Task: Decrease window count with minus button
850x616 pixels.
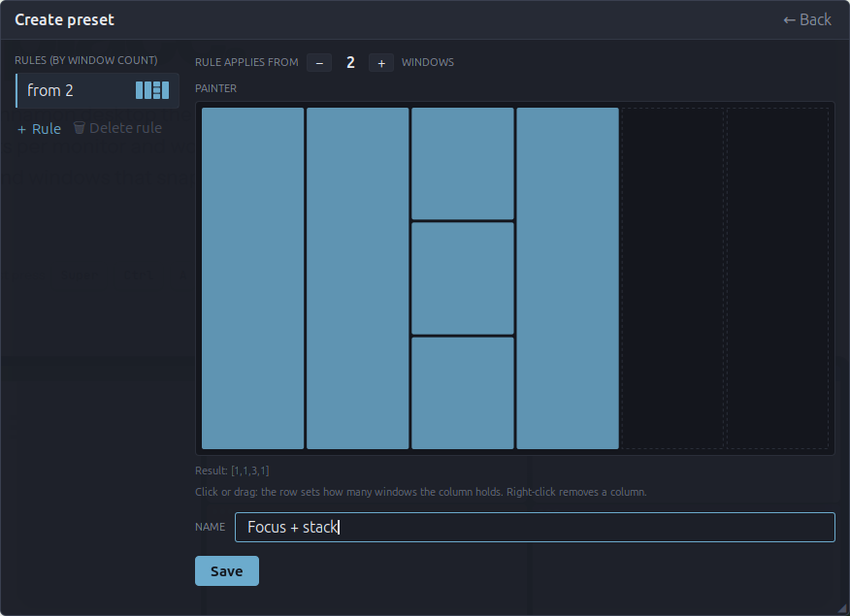Action: tap(319, 63)
